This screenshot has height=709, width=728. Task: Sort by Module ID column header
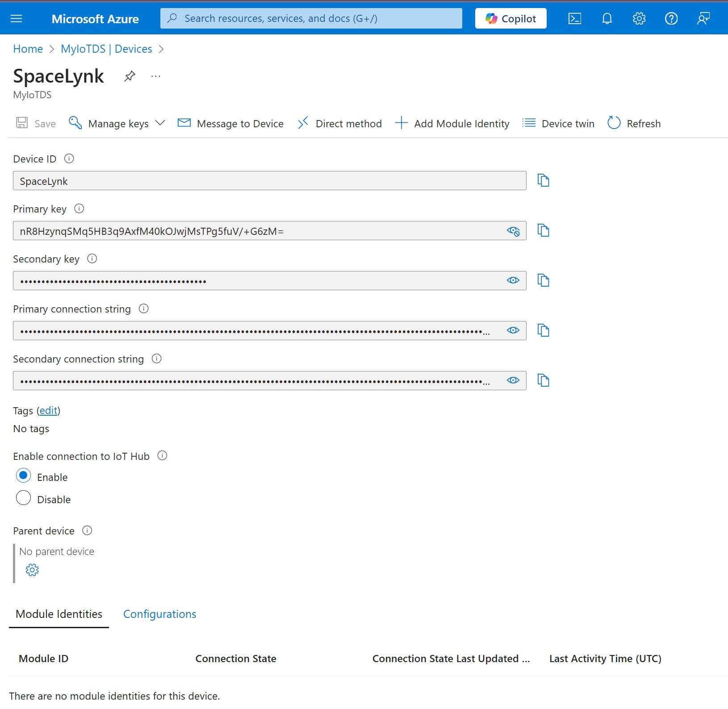click(44, 659)
